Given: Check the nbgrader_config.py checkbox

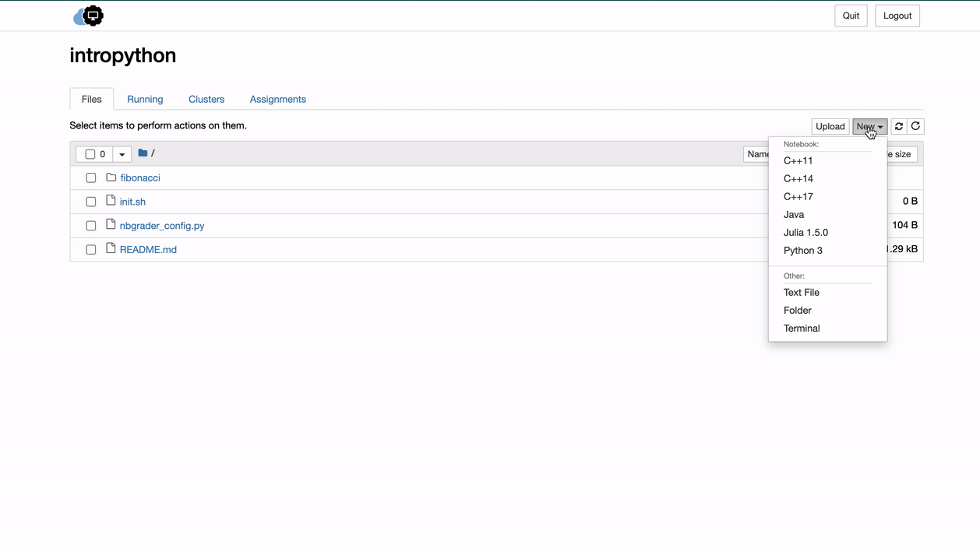Looking at the screenshot, I should (x=91, y=226).
